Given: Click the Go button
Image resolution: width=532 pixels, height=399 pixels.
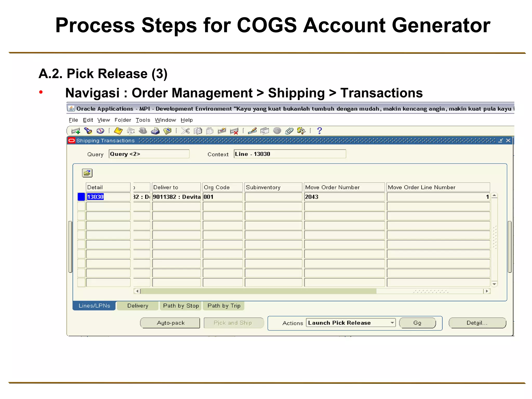Looking at the screenshot, I should pyautogui.click(x=417, y=323).
